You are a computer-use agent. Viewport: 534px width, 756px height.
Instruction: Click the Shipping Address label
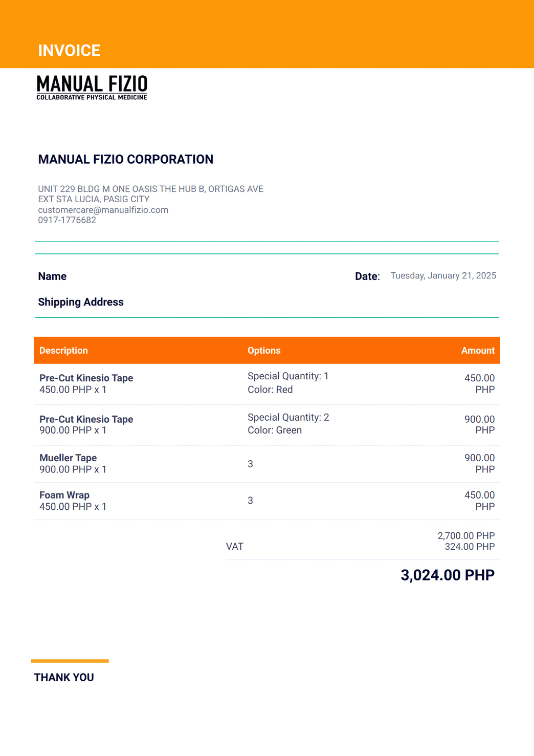81,302
